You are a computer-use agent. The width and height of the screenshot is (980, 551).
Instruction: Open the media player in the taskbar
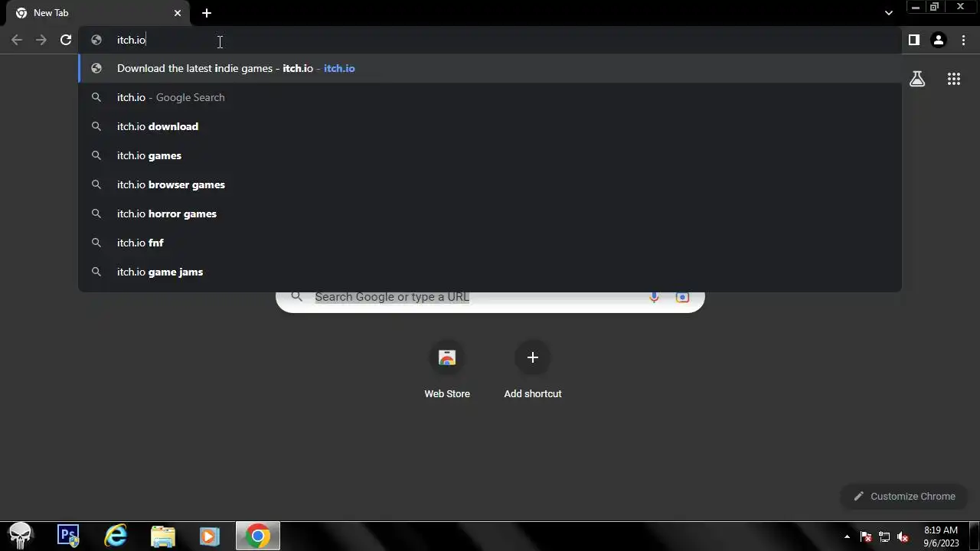(x=210, y=536)
